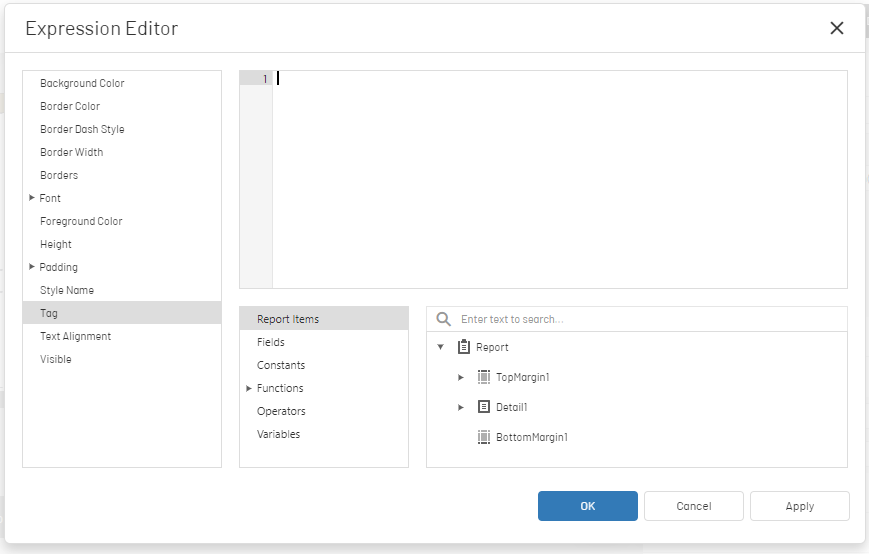Expand the Functions category
The width and height of the screenshot is (869, 554).
pyautogui.click(x=249, y=388)
